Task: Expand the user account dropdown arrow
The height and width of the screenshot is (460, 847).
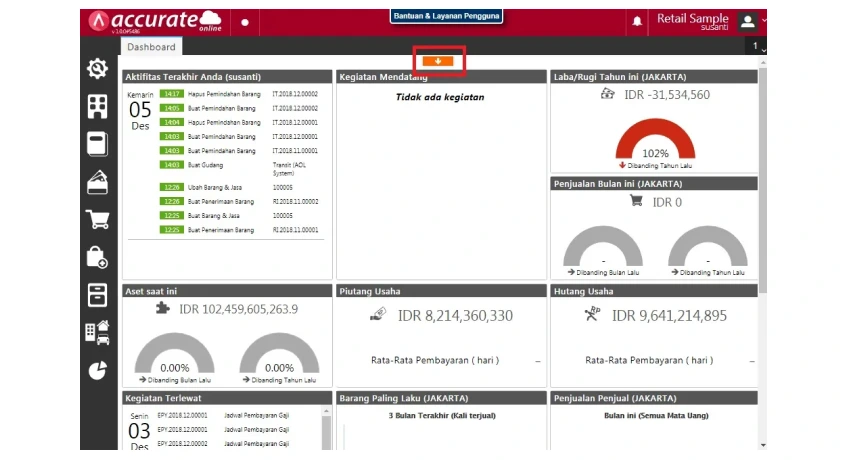Action: [763, 20]
